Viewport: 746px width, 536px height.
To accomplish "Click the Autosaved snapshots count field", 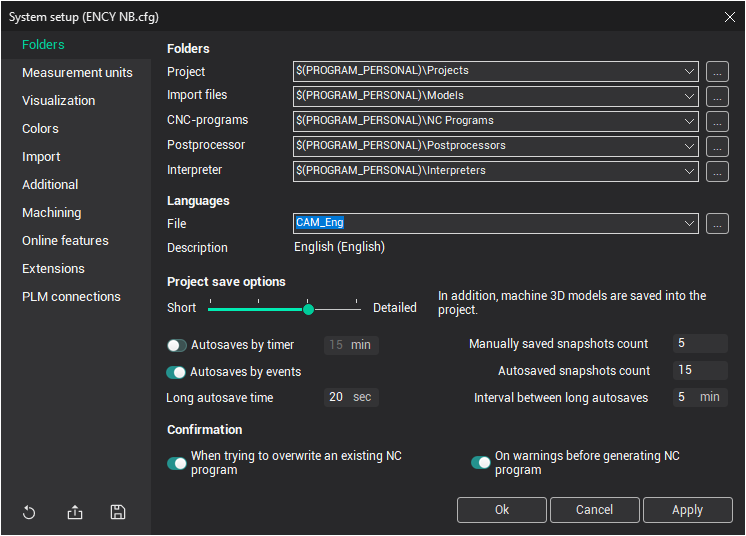I will click(699, 370).
